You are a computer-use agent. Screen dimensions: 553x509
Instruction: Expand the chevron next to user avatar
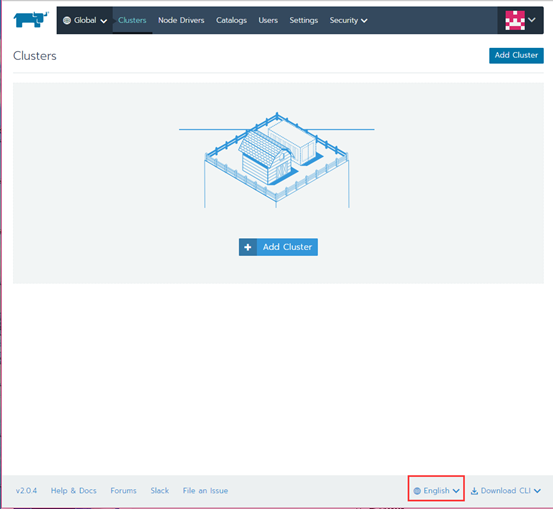(532, 20)
